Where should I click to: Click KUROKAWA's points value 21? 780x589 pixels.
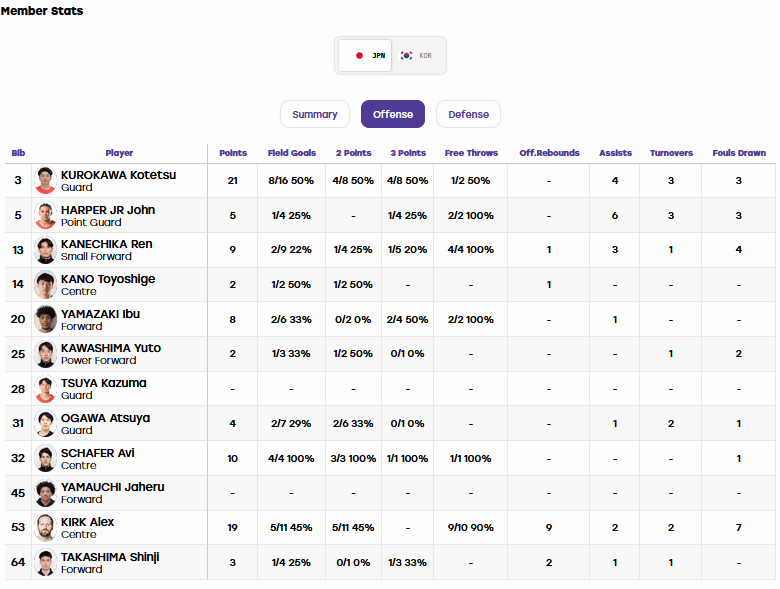pos(232,181)
